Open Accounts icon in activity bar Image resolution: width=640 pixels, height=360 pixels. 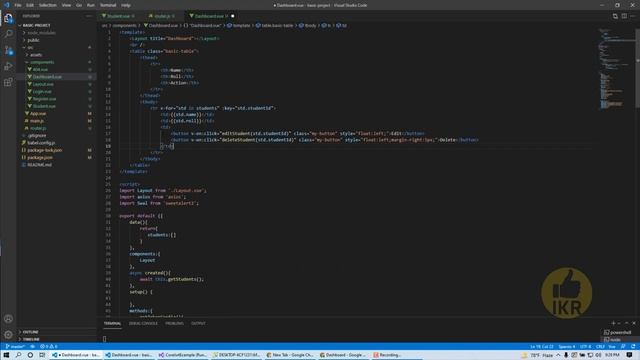(8, 319)
